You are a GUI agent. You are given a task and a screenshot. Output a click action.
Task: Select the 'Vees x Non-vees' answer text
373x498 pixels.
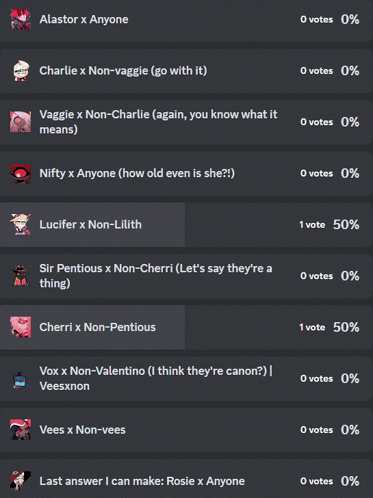pos(82,430)
